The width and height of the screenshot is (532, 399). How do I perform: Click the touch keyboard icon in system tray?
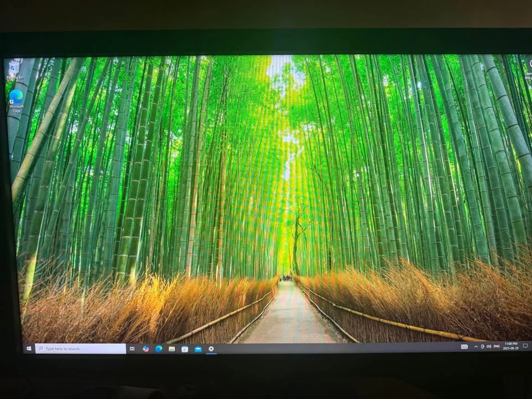click(464, 346)
